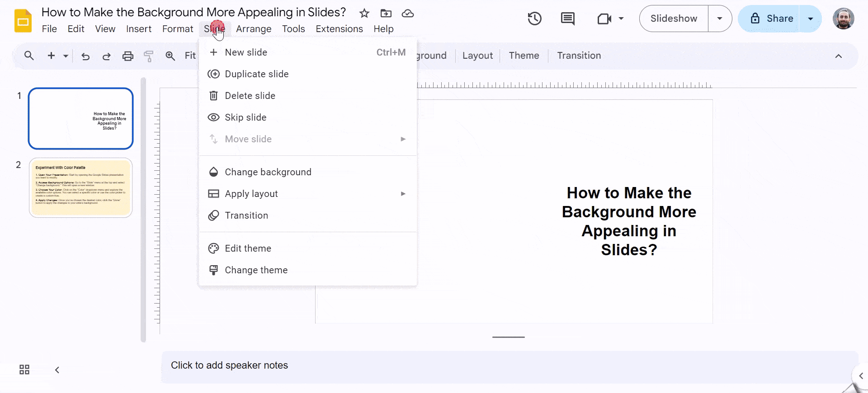The image size is (868, 393).
Task: Open version history clock icon
Action: click(534, 19)
